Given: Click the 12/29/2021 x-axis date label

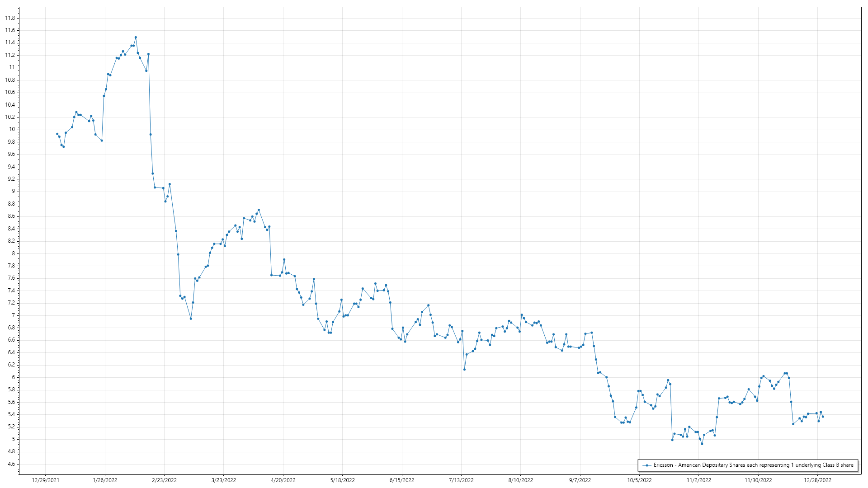Looking at the screenshot, I should pyautogui.click(x=45, y=480).
